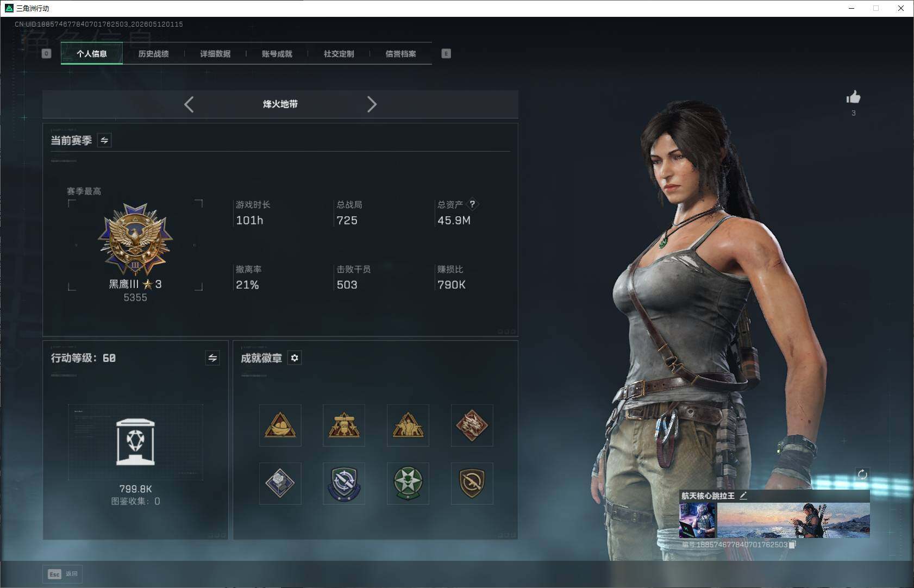Select the triangle badge with trophy and planes

(x=344, y=426)
